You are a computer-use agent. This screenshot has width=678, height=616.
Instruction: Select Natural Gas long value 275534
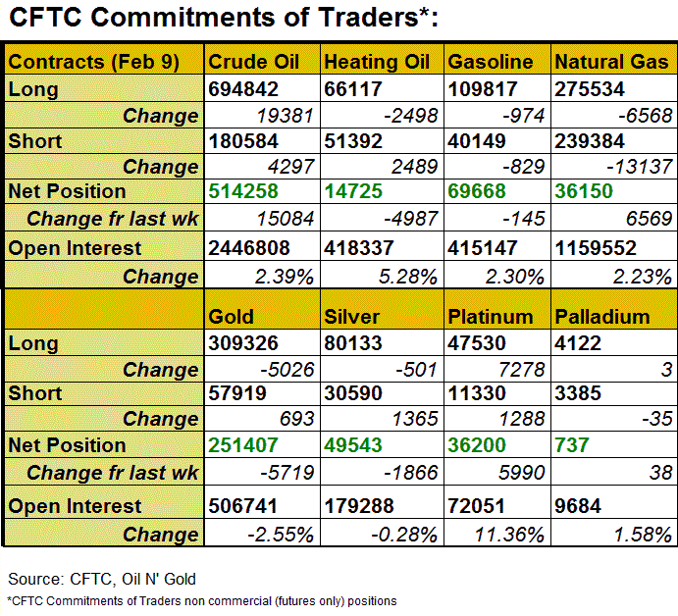click(596, 89)
